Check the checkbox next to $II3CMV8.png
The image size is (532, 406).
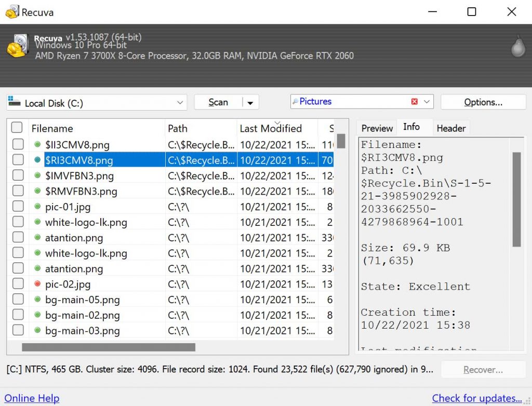[x=17, y=144]
